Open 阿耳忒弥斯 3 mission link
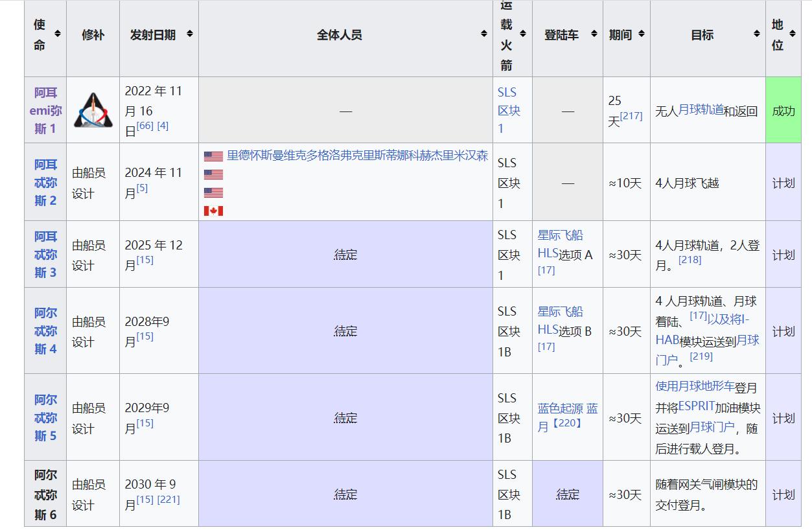812x532 pixels. [45, 255]
